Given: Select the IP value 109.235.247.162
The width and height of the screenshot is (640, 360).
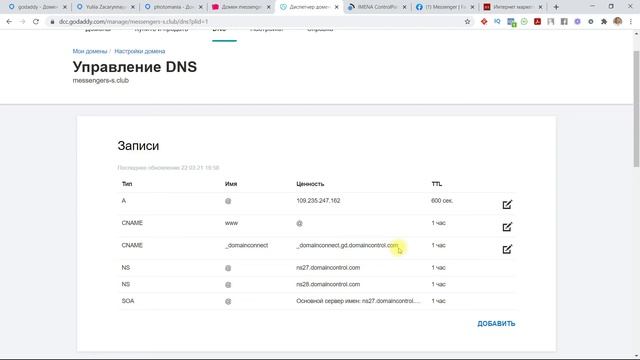Looking at the screenshot, I should [318, 200].
